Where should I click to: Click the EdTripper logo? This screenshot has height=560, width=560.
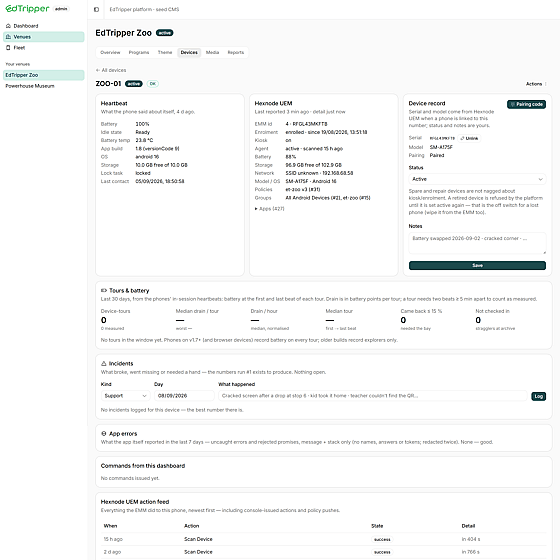tap(28, 9)
